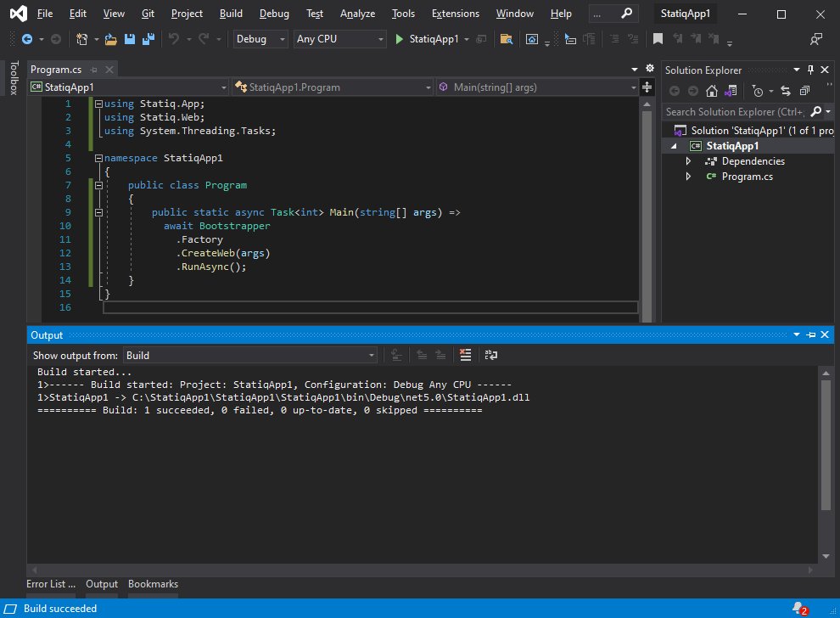Expand the Program.cs tree node

click(688, 177)
